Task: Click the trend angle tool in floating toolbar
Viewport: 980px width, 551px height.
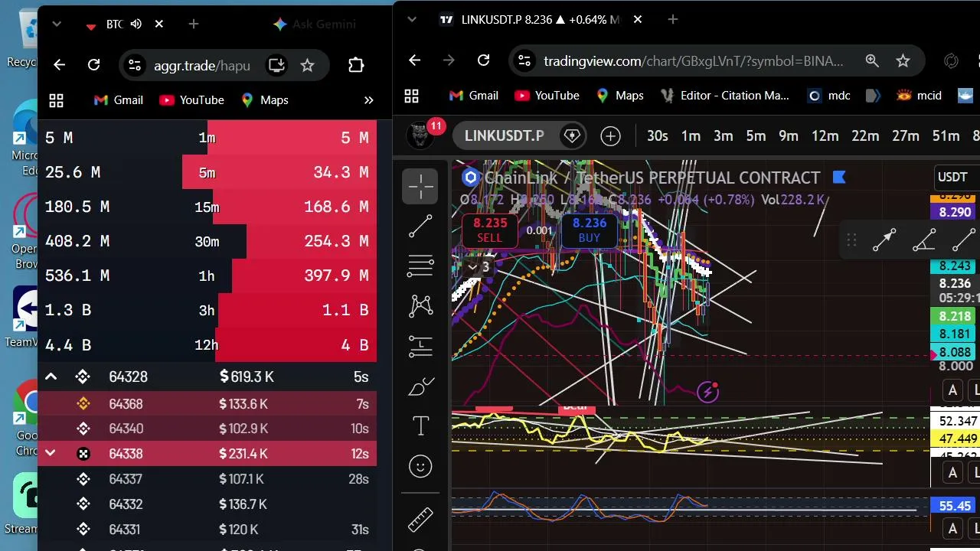Action: click(x=924, y=240)
